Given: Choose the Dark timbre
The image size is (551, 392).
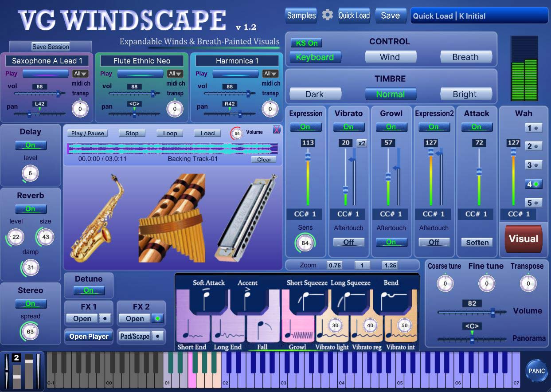Looking at the screenshot, I should [x=315, y=94].
